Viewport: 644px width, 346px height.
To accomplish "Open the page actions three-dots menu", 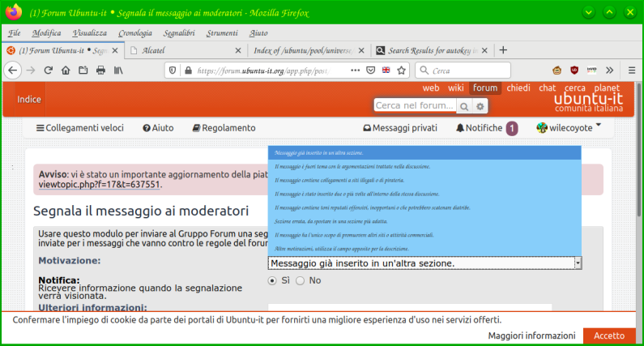I will (356, 70).
